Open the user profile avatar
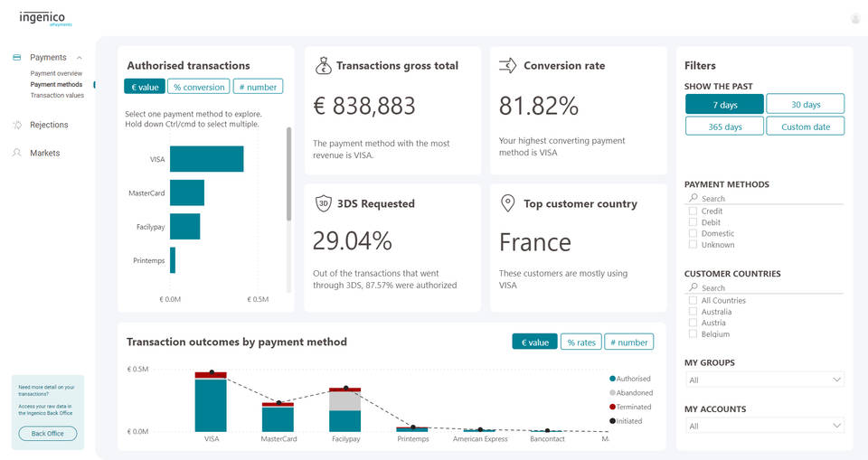This screenshot has width=868, height=460. click(x=856, y=19)
